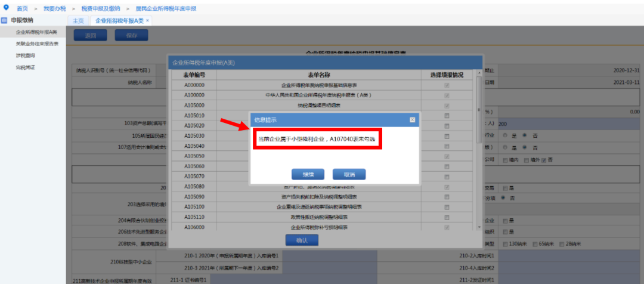Click the date 2020-12-31
Image resolution: width=644 pixels, height=284 pixels.
coord(626,70)
